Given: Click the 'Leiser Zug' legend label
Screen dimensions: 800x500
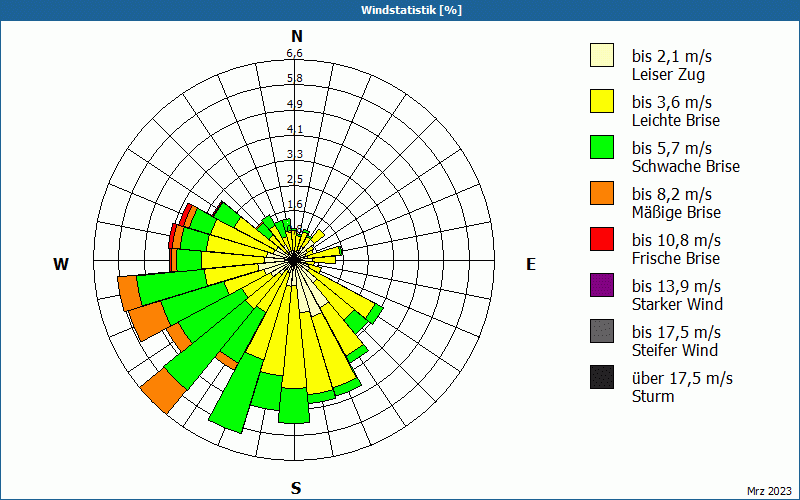Looking at the screenshot, I should pos(668,74).
